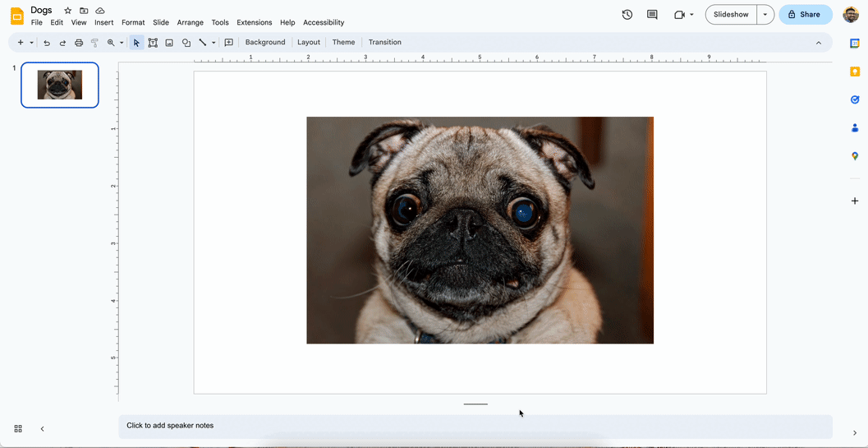Screen dimensions: 868x448
Task: Open Google Tasks side panel icon
Action: 855,99
